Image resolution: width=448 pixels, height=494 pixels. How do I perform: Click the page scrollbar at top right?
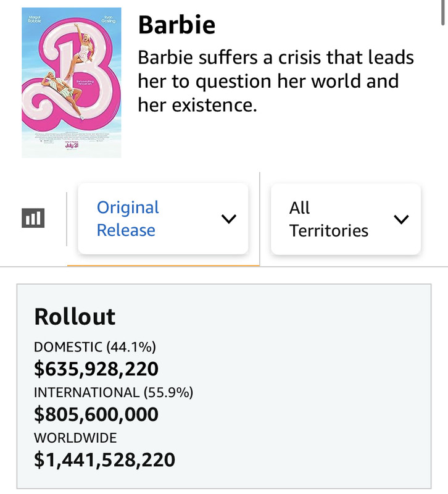point(443,12)
